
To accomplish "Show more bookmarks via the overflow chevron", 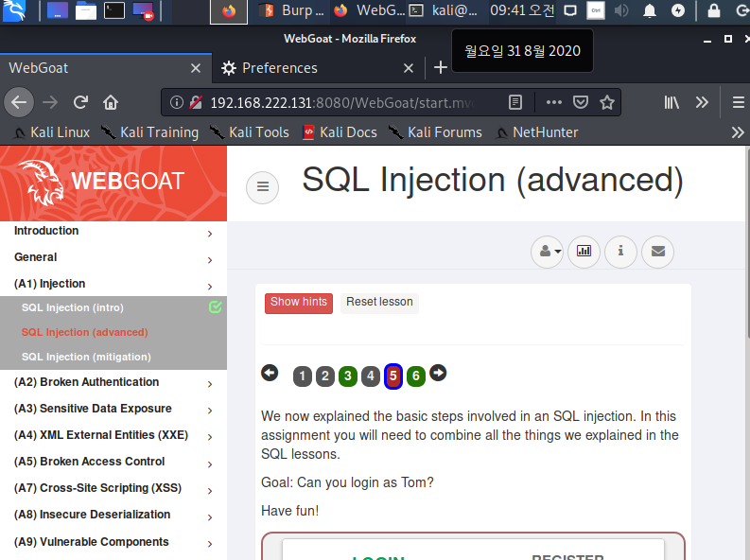I will point(738,132).
